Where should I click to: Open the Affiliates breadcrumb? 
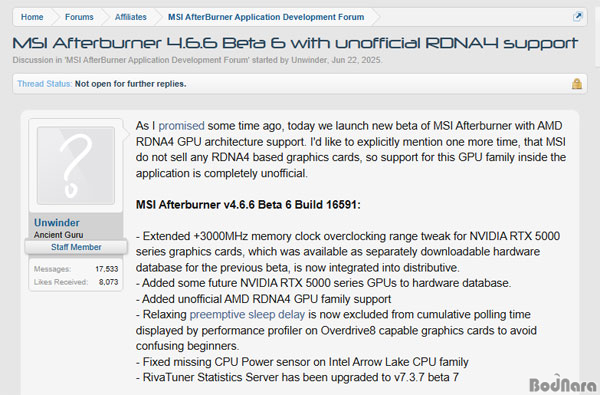pyautogui.click(x=131, y=17)
